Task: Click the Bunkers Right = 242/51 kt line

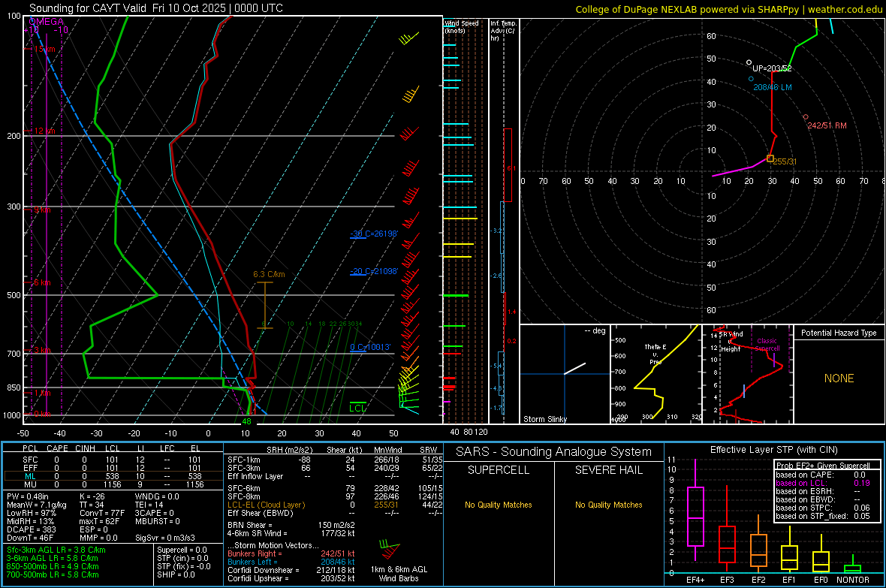Action: 291,553
